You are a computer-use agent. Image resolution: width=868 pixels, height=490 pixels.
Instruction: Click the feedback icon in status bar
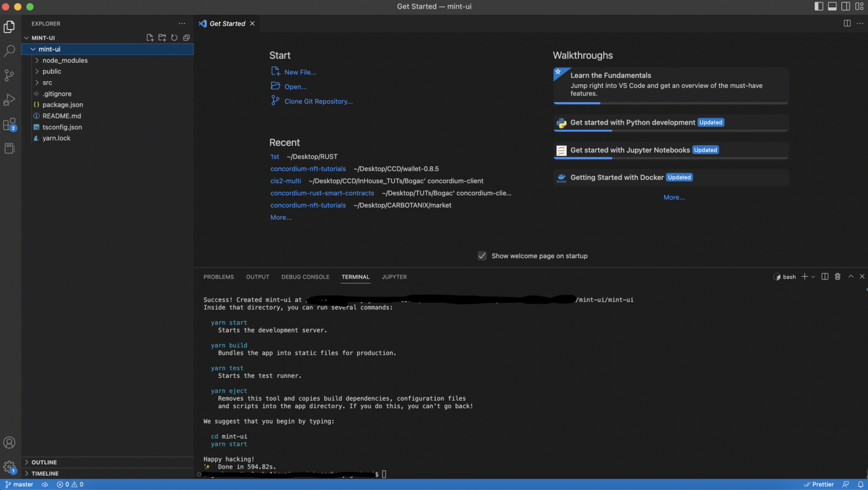point(846,484)
